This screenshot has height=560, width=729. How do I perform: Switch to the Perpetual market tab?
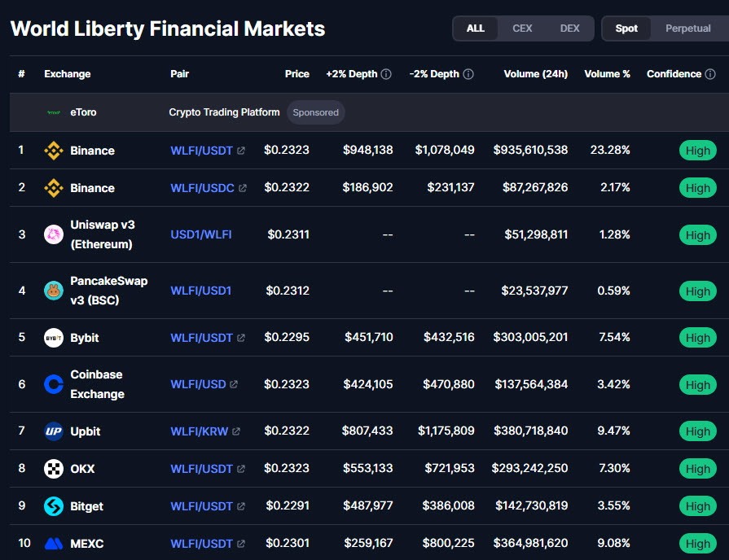coord(688,28)
